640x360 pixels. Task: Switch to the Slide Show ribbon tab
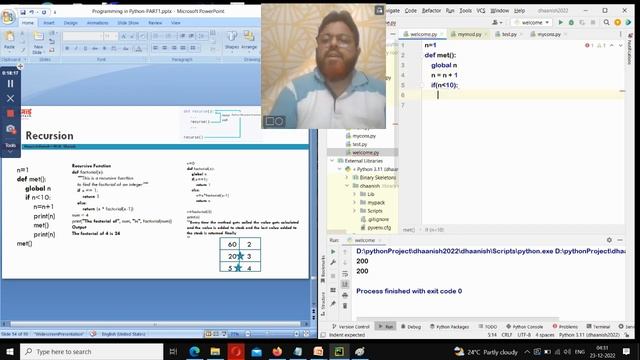click(x=128, y=23)
